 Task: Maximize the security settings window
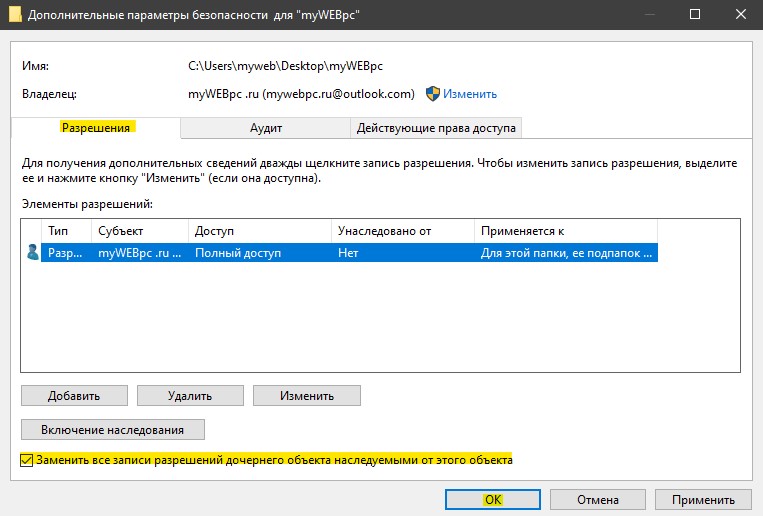(x=695, y=15)
